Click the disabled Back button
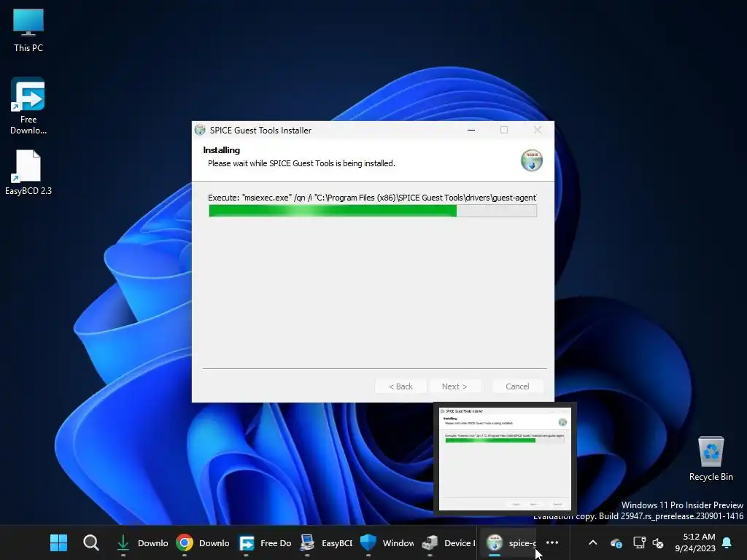 (400, 386)
